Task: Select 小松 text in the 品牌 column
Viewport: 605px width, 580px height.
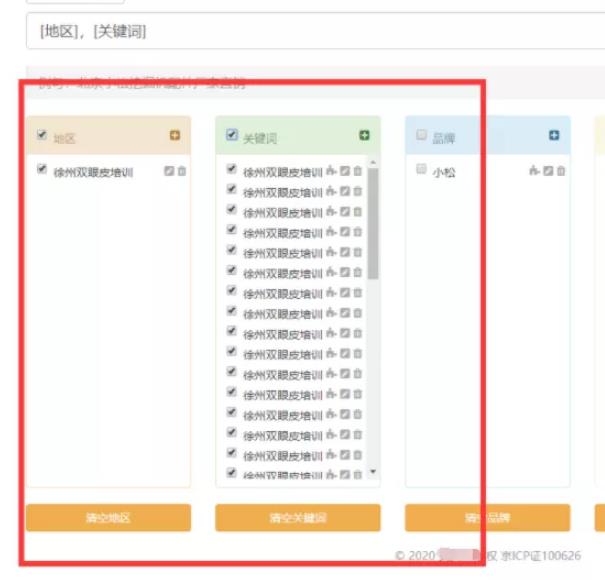Action: 444,172
